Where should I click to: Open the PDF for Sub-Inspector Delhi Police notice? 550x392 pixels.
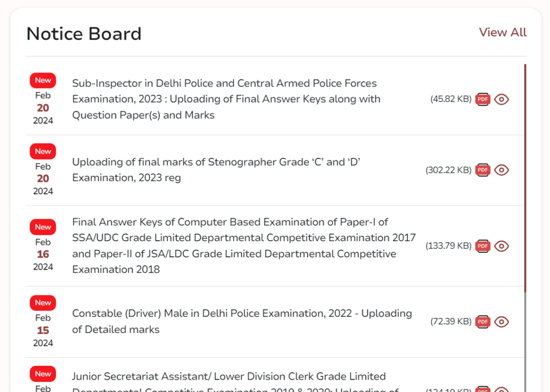482,99
